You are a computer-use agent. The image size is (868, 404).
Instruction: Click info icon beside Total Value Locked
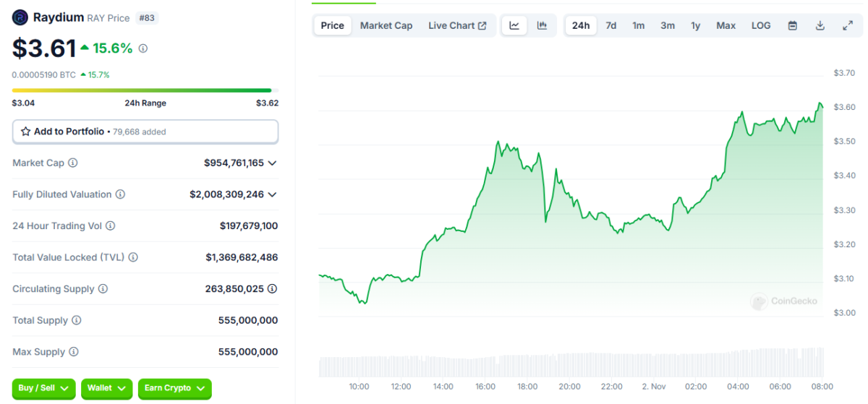click(x=133, y=257)
